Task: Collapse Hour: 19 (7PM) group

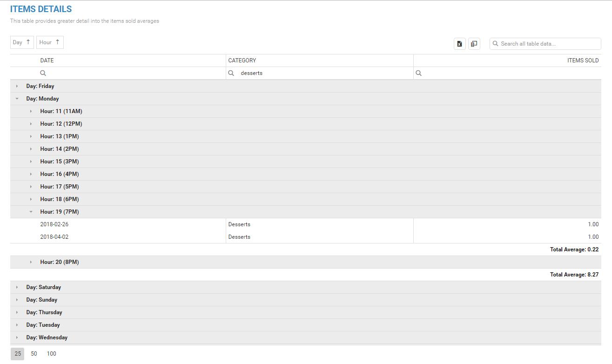Action: [x=31, y=212]
